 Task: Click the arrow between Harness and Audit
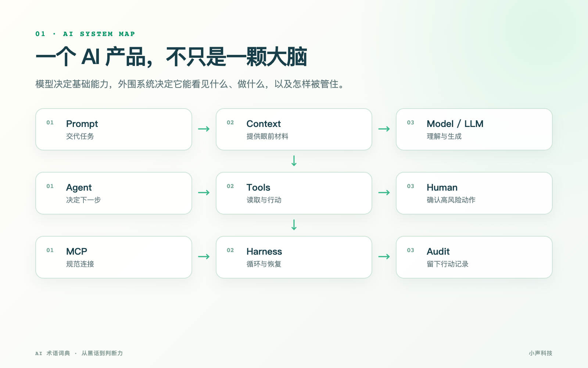pos(384,256)
